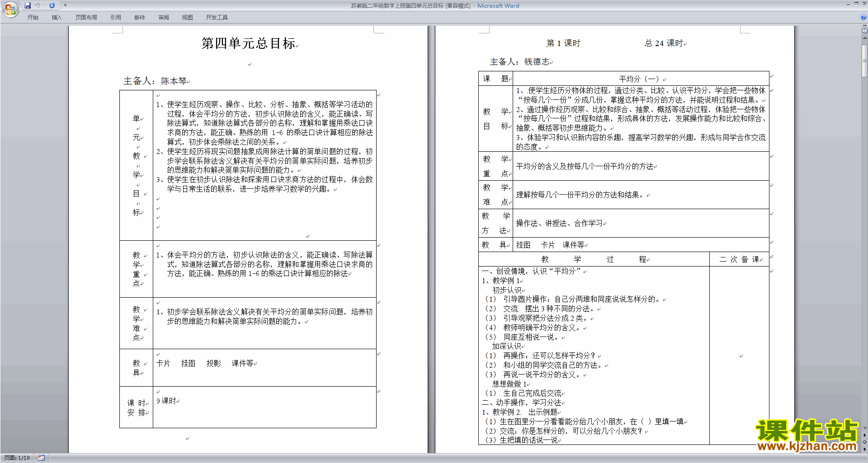Open the undo history dropdown arrow
Image resolution: width=868 pixels, height=463 pixels.
point(44,5)
